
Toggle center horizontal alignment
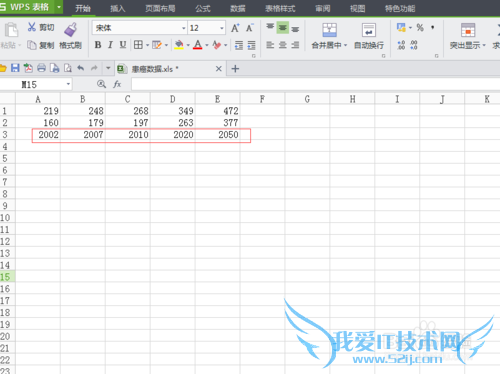click(x=283, y=45)
